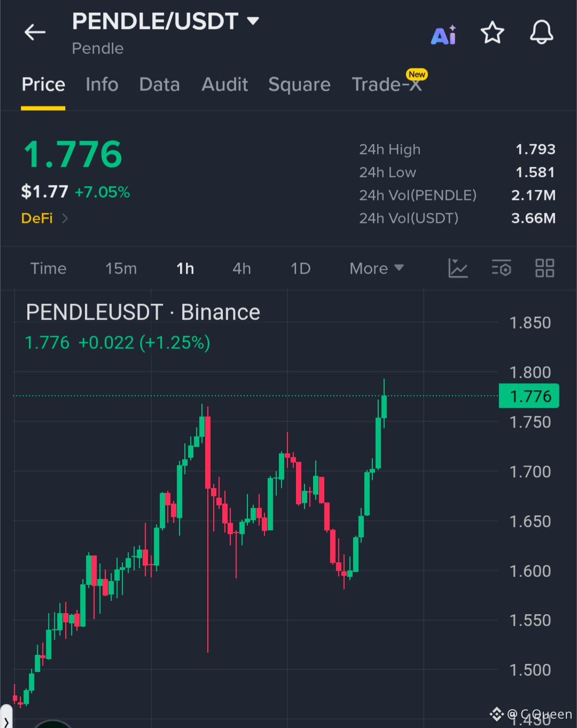Open the grid layout icon
The width and height of the screenshot is (577, 728).
tap(545, 268)
